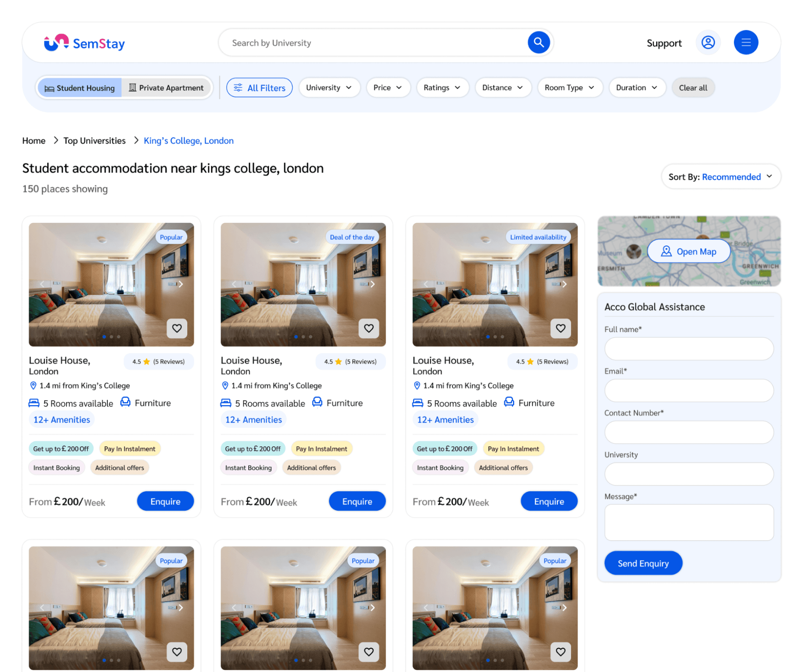
Task: Click Furniture icon on Limited availability card
Action: pos(509,402)
